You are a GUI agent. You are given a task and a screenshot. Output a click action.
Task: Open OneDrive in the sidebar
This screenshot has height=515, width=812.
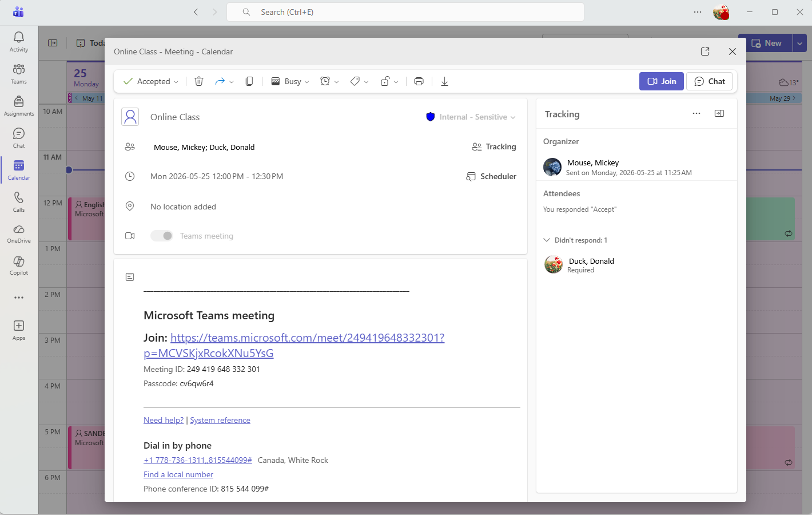(19, 233)
